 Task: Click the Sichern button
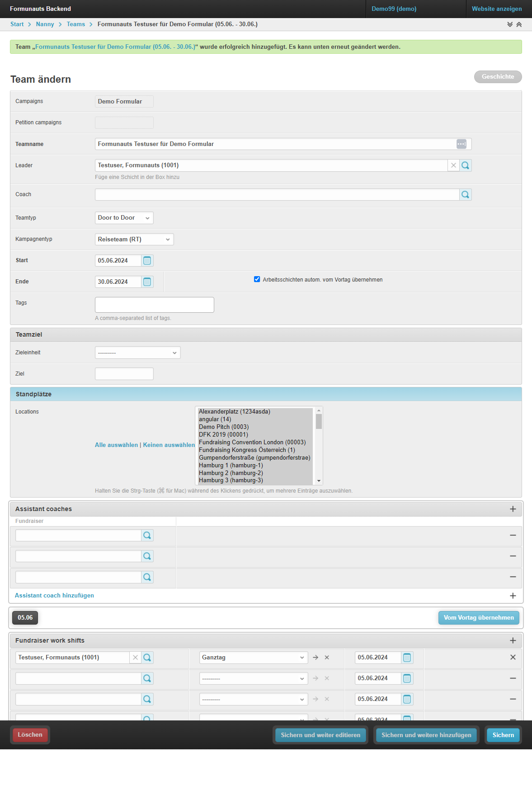[x=503, y=735]
